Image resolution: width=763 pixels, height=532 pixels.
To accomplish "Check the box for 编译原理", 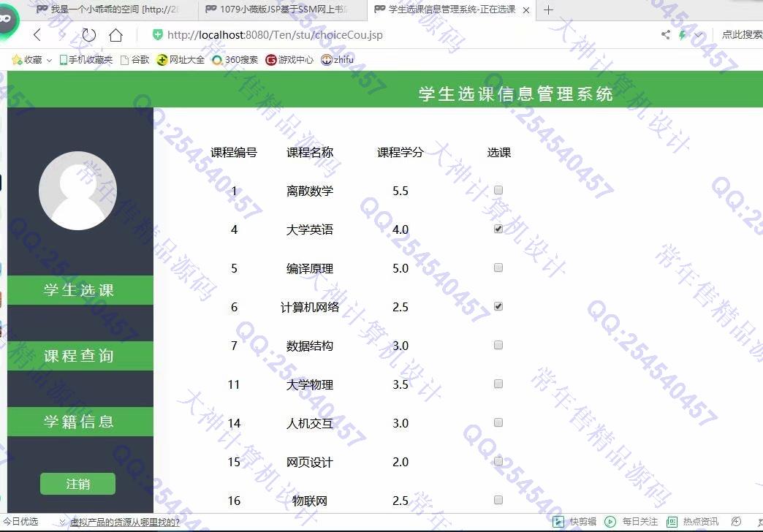I will [498, 267].
